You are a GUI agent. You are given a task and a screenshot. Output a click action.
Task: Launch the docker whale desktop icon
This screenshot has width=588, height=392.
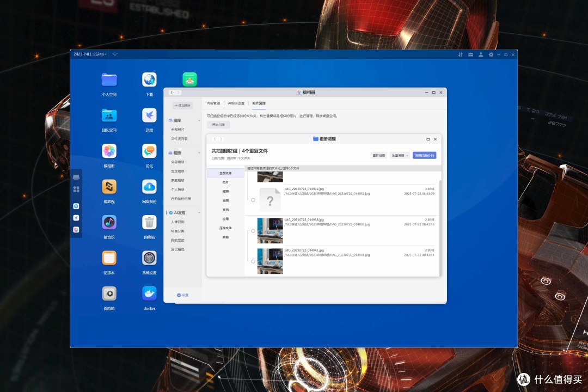pos(149,293)
